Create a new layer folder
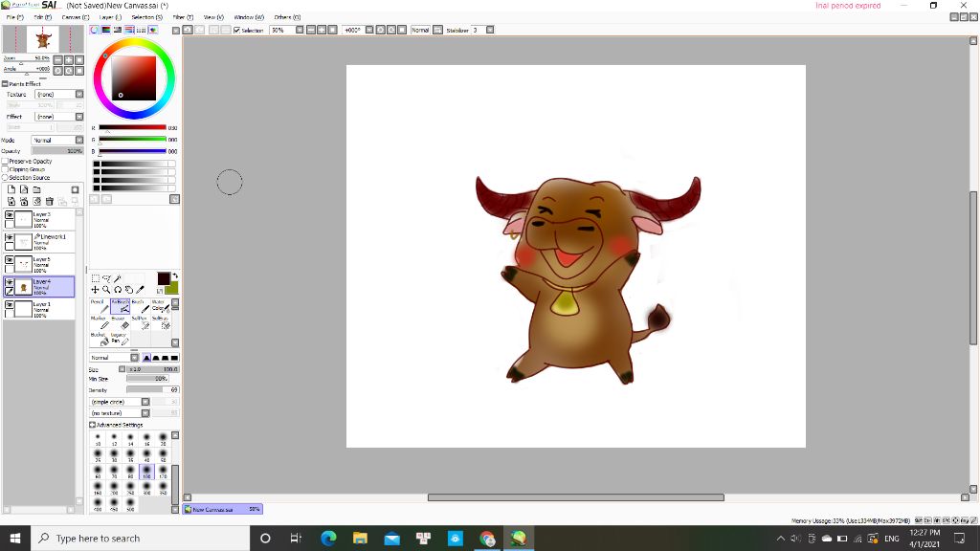Image resolution: width=980 pixels, height=551 pixels. (x=37, y=189)
